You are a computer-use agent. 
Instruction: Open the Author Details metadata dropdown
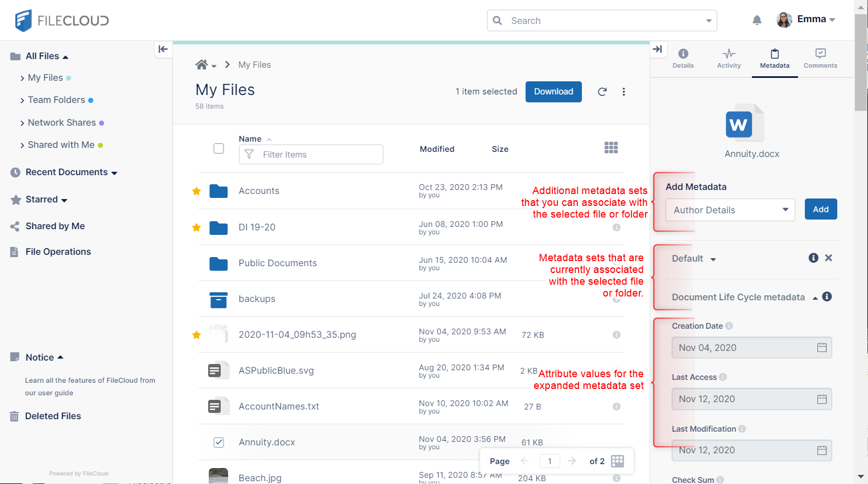(730, 210)
